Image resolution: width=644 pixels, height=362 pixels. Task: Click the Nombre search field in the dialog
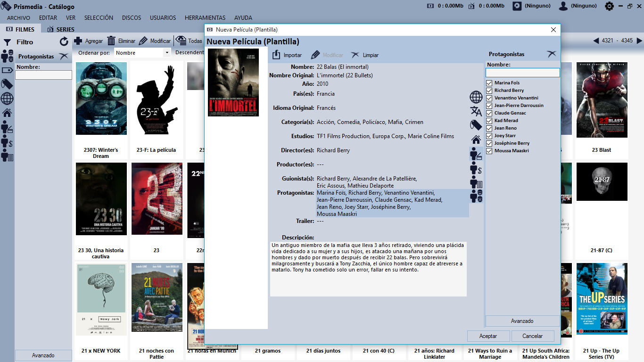[522, 73]
